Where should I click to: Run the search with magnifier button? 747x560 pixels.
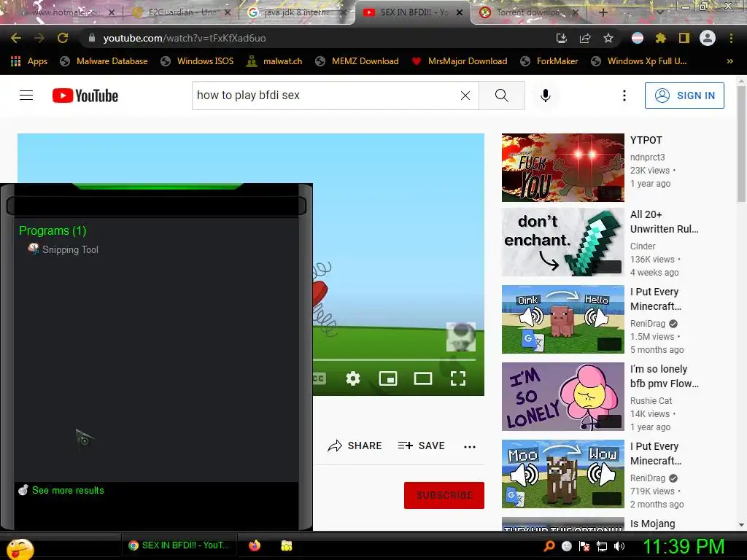[502, 96]
